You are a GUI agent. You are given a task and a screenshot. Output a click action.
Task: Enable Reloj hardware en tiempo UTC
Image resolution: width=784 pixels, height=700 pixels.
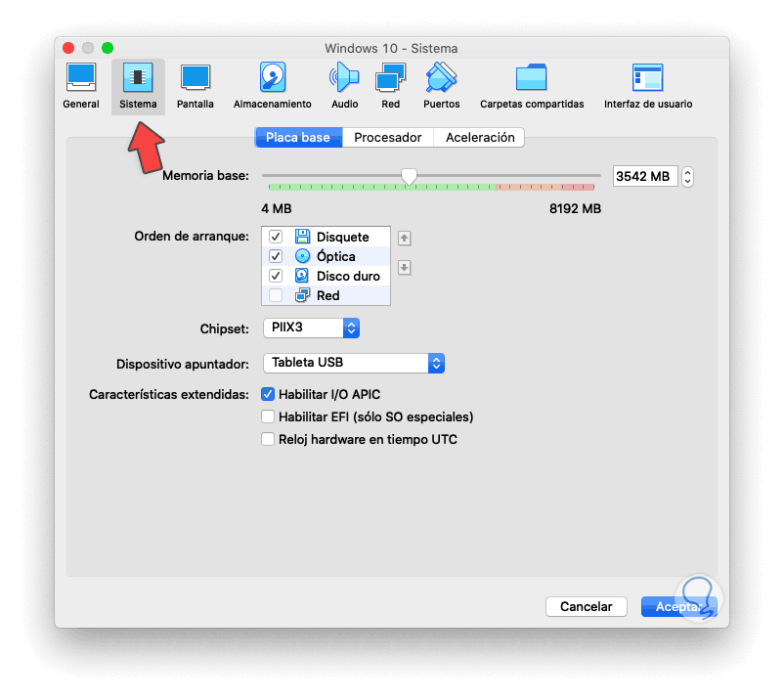(x=268, y=439)
